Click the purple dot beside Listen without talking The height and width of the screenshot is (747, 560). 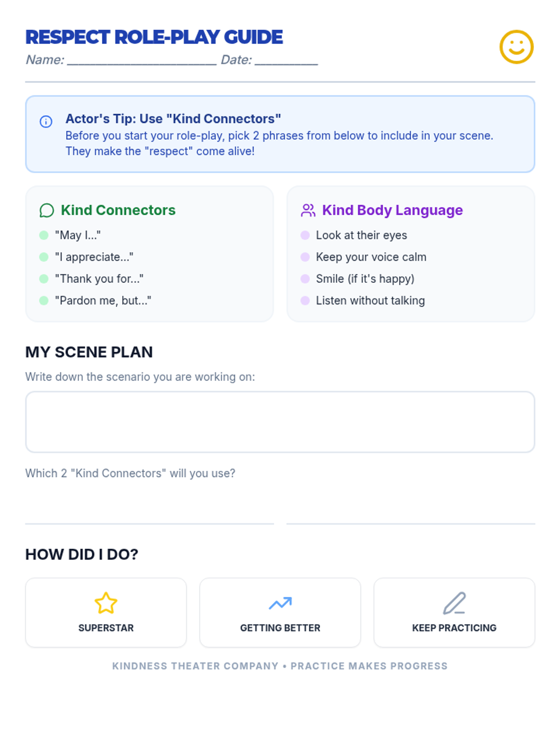(305, 301)
